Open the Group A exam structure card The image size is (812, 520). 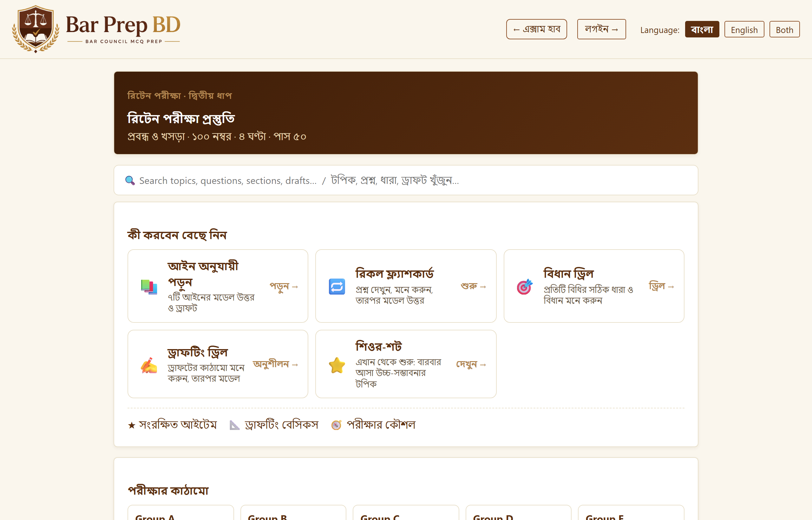(x=181, y=513)
